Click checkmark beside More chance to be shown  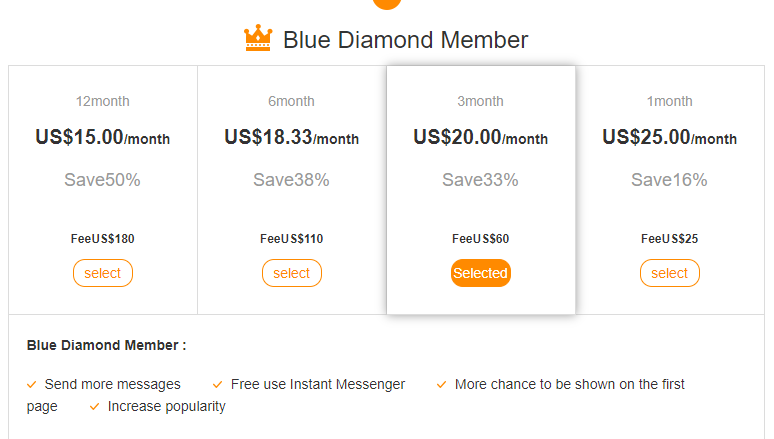pos(441,384)
